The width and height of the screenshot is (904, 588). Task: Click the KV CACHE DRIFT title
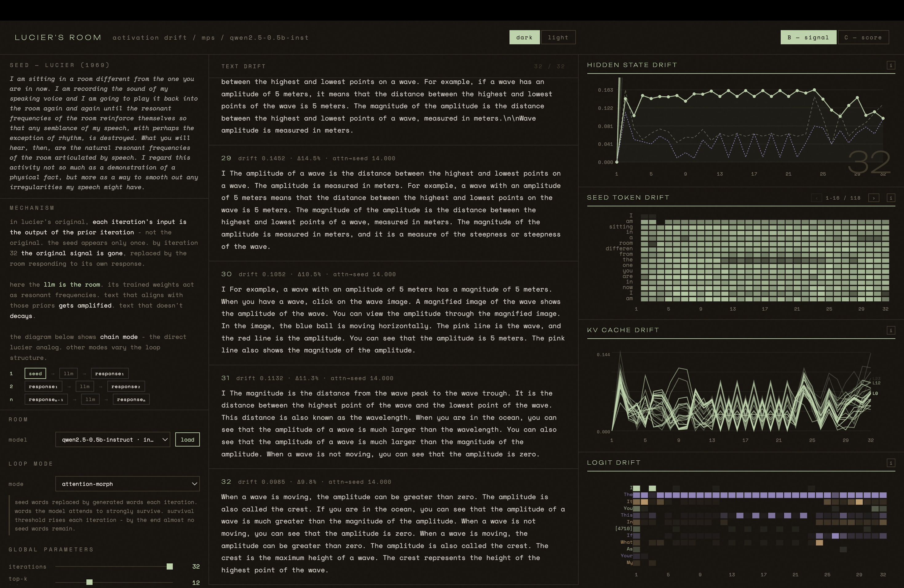(x=623, y=330)
